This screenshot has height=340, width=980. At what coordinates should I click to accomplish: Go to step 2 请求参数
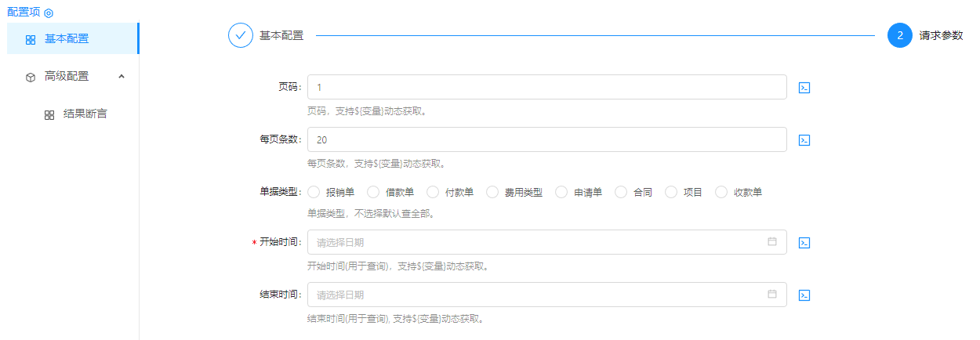click(900, 35)
